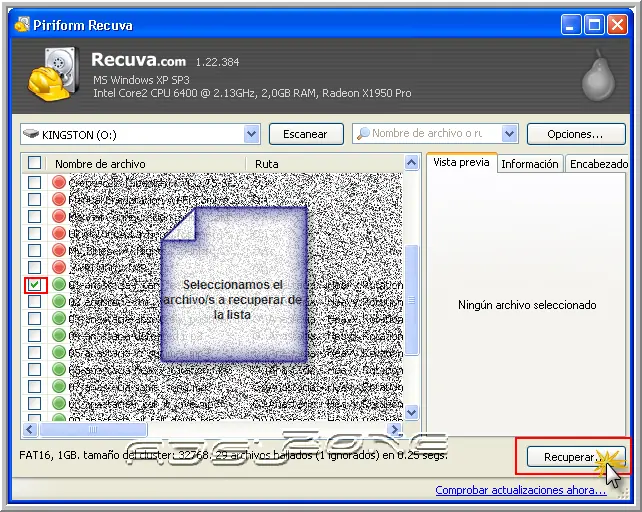
Task: Click the horizontal scroll-left arrow
Action: pyautogui.click(x=30, y=429)
